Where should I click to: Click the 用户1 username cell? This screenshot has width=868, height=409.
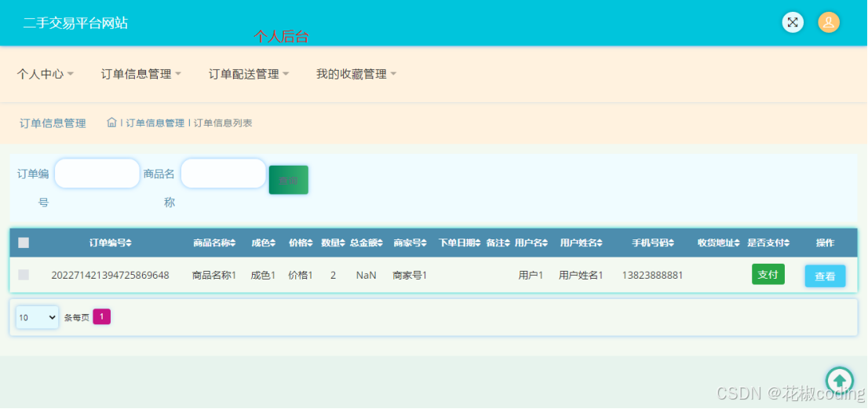point(531,275)
